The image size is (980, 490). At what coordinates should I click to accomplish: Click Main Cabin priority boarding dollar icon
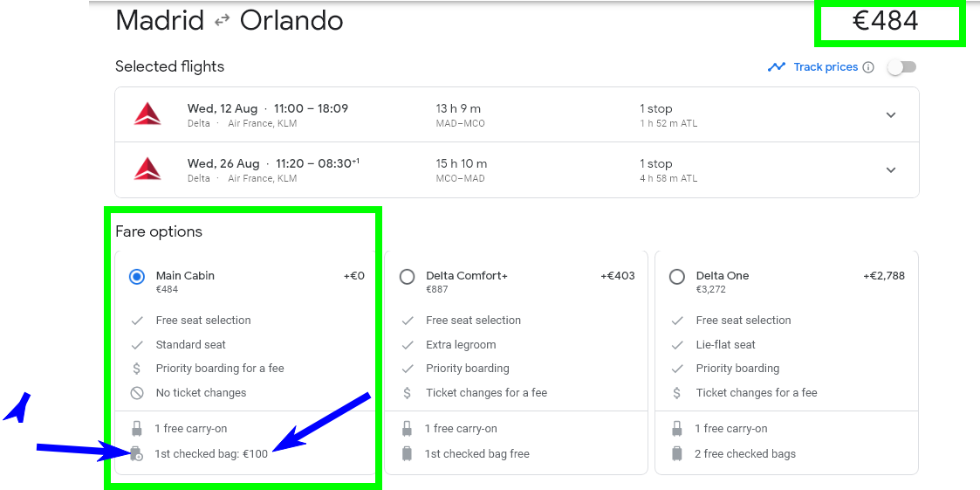pyautogui.click(x=137, y=369)
